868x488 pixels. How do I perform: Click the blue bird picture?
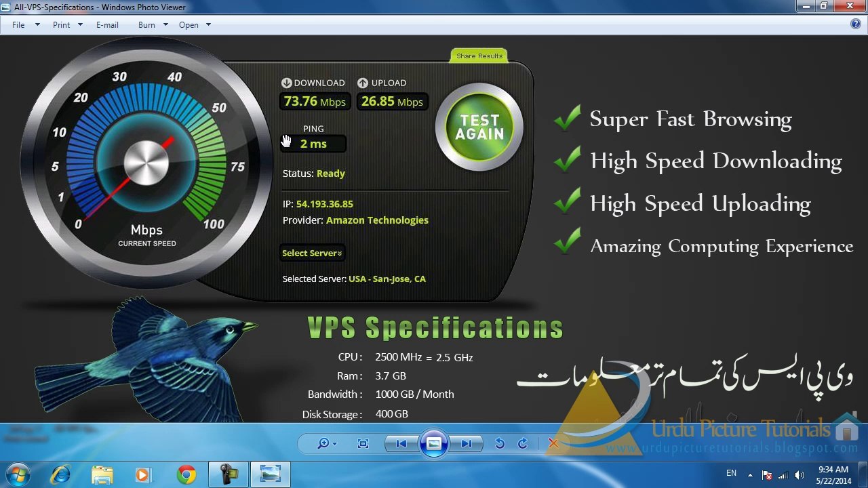[x=146, y=359]
